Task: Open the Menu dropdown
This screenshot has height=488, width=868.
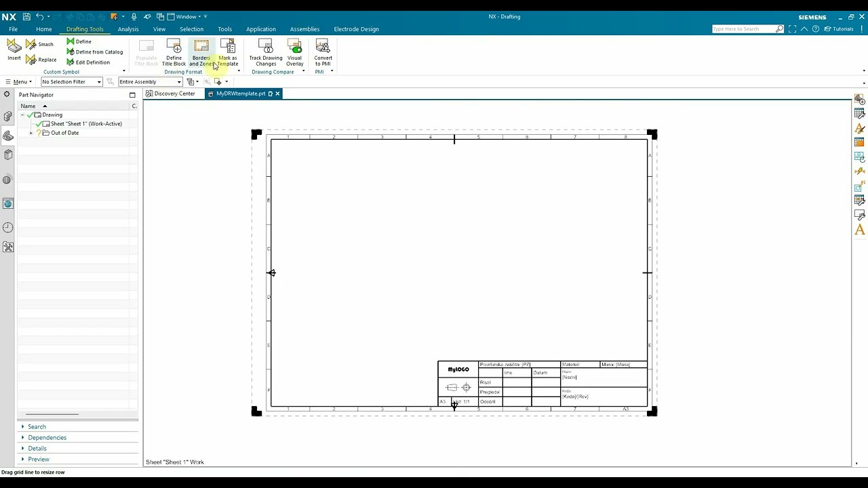Action: pos(19,82)
